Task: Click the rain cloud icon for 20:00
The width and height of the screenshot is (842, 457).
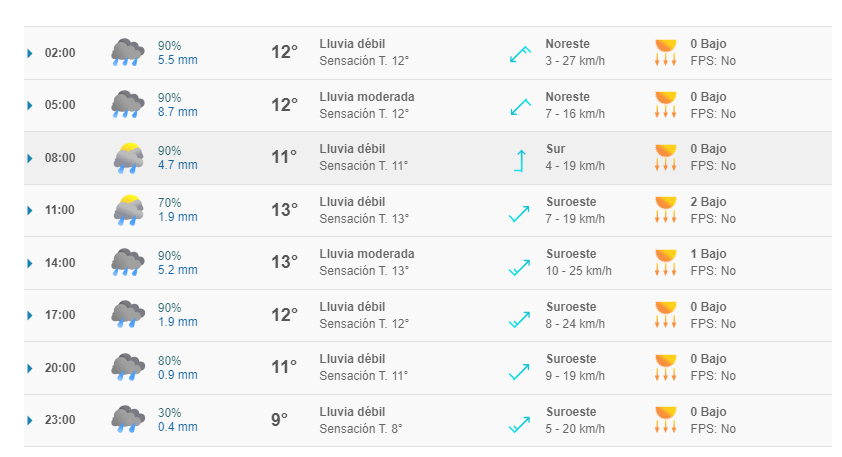Action: (127, 367)
